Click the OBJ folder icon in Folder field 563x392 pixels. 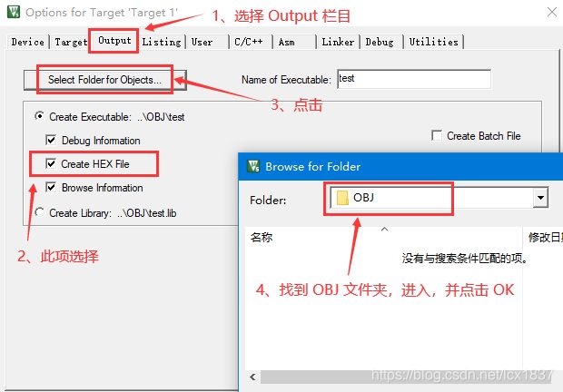(342, 198)
